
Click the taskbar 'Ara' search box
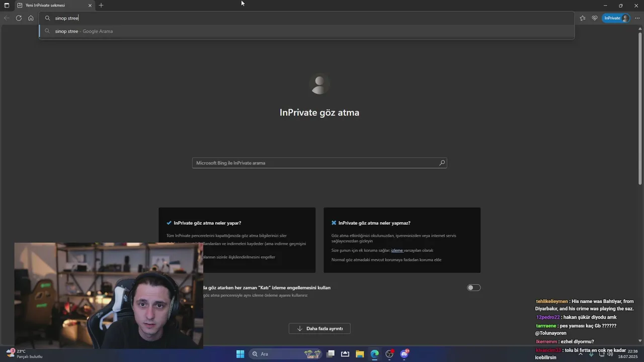point(286,354)
